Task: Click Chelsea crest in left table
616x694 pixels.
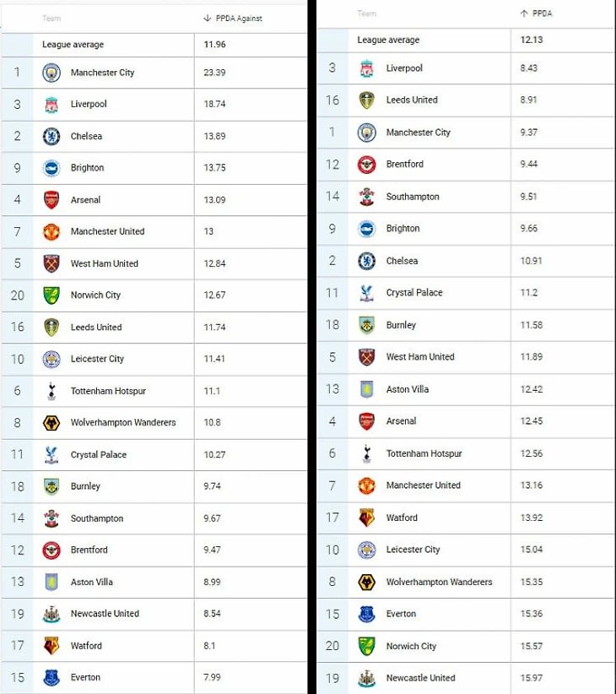Action: (51, 136)
